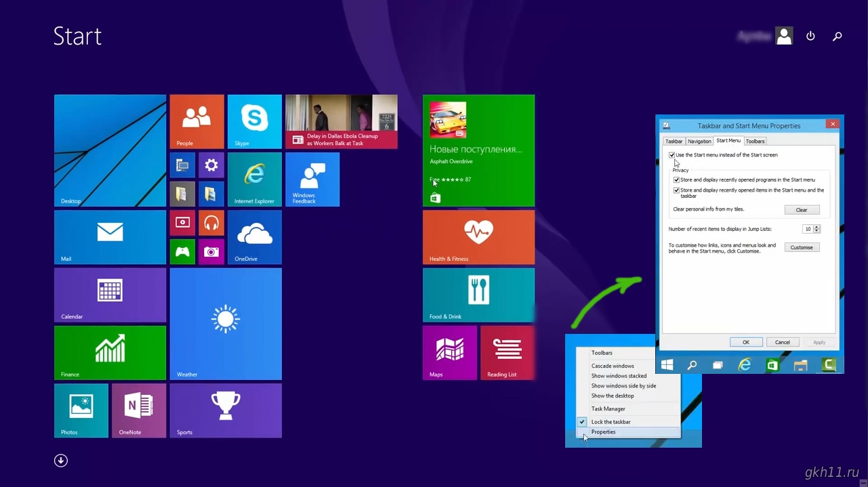Open the Sports tile
The width and height of the screenshot is (868, 487).
pyautogui.click(x=226, y=410)
